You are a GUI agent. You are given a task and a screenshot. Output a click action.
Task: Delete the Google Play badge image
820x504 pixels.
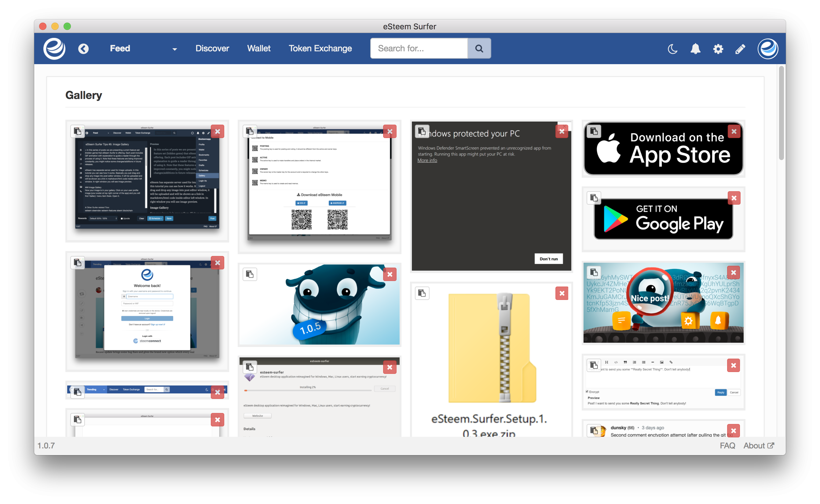(x=734, y=198)
